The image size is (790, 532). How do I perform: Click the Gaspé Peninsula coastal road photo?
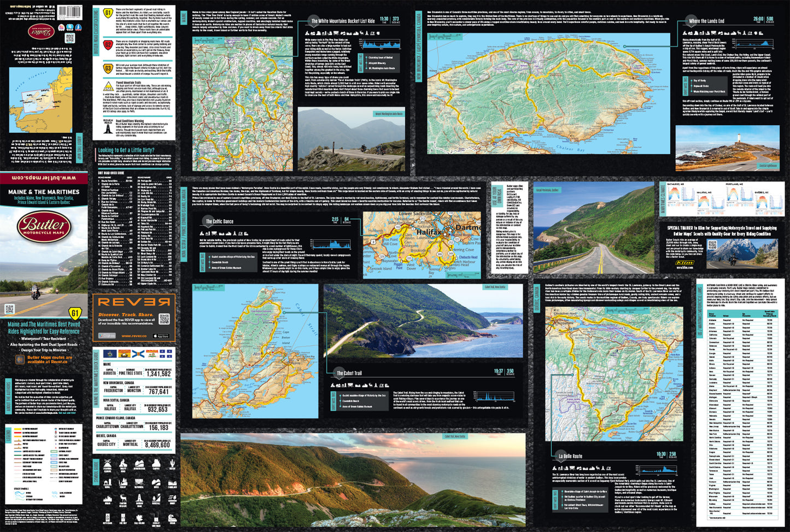point(594,229)
